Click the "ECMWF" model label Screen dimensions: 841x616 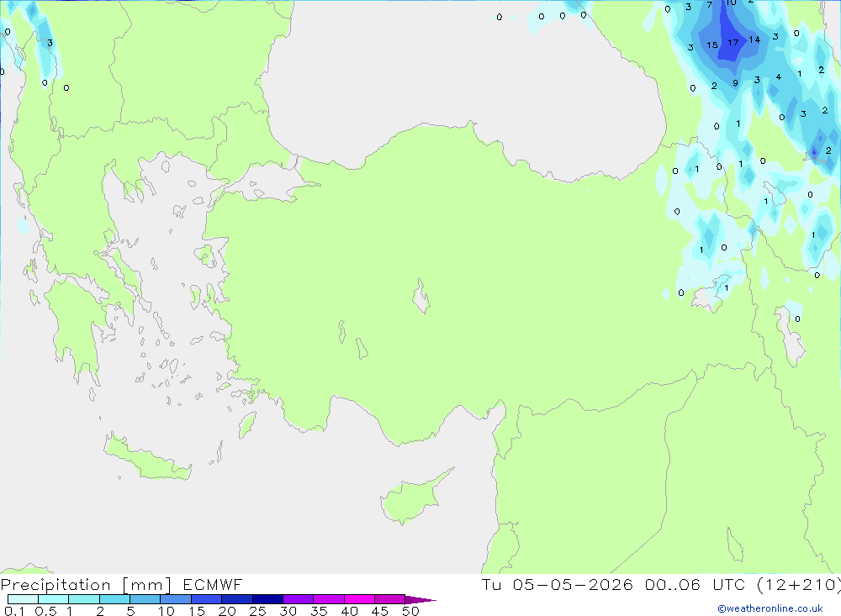(x=213, y=584)
